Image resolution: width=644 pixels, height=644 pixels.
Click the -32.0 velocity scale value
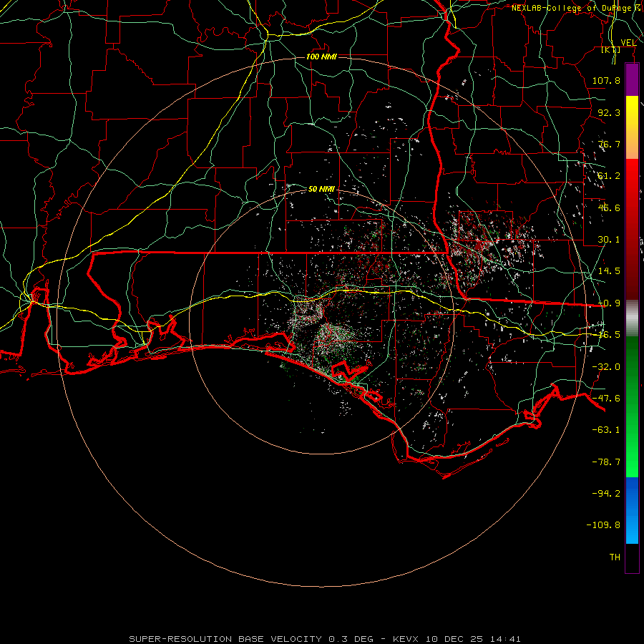[x=606, y=367]
